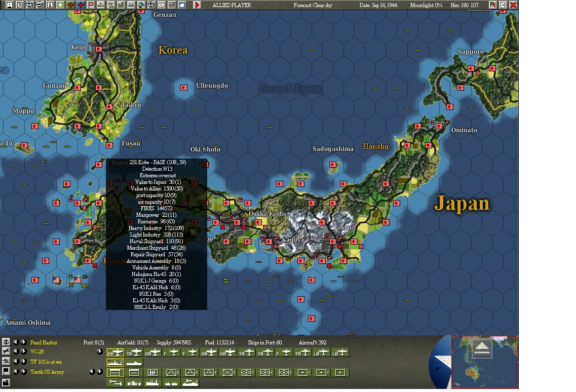Click the Keijo base marker on map
Screen dimensions: 576x392
98,49
